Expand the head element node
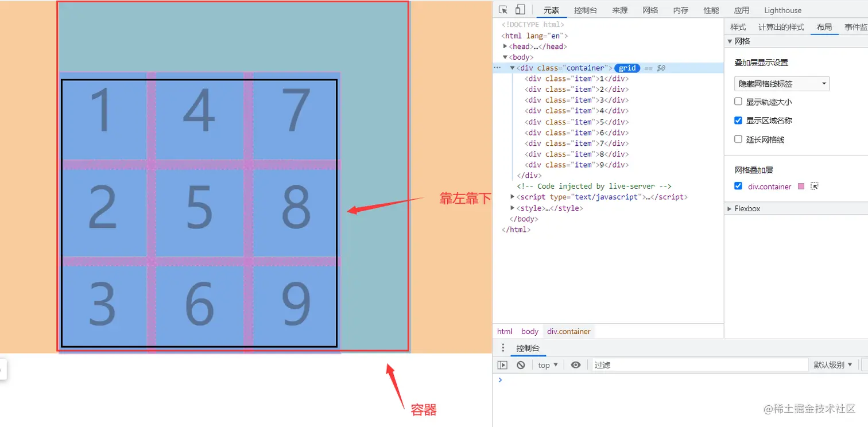Viewport: 868px width, 427px height. 505,46
